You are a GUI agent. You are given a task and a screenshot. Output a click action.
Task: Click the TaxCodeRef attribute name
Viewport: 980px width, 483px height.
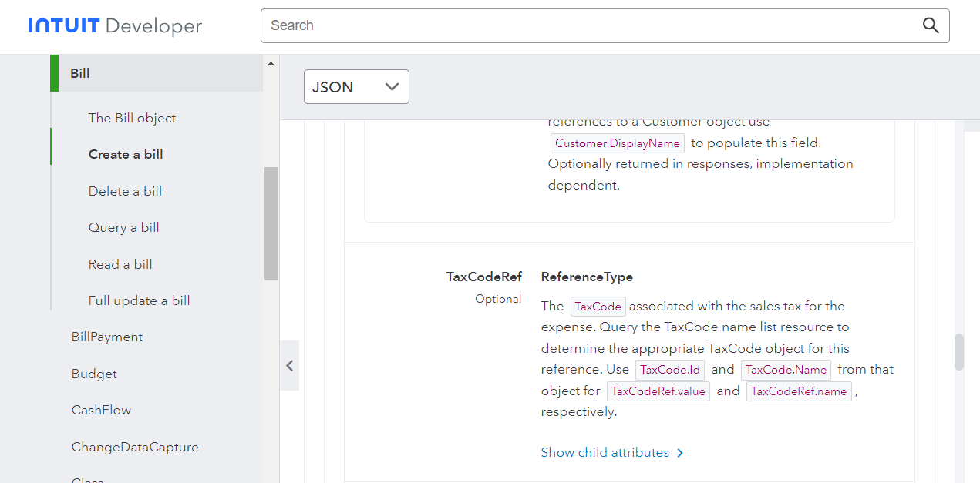[484, 277]
